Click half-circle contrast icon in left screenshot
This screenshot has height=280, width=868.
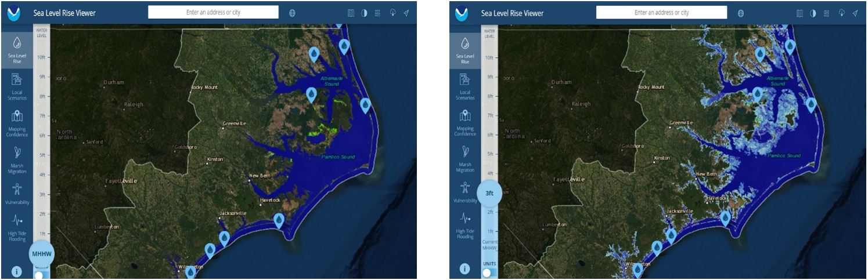coord(364,13)
